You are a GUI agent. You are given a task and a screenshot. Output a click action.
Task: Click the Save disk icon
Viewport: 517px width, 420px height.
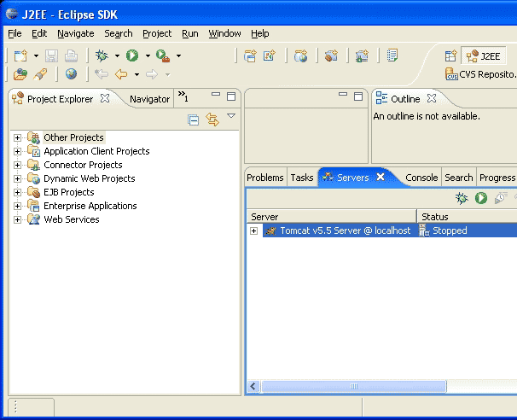pos(51,55)
